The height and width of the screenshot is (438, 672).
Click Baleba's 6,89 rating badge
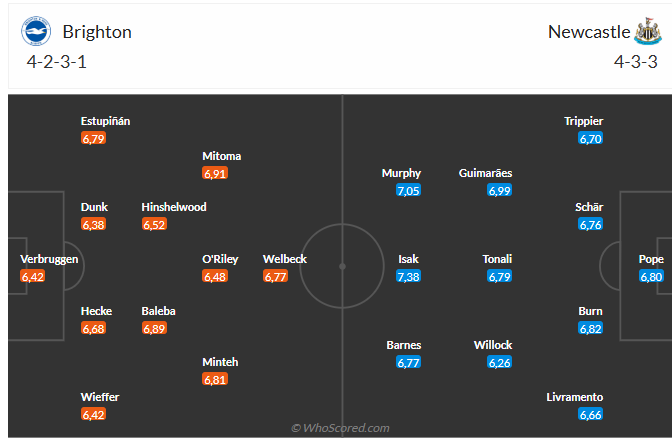(x=154, y=328)
